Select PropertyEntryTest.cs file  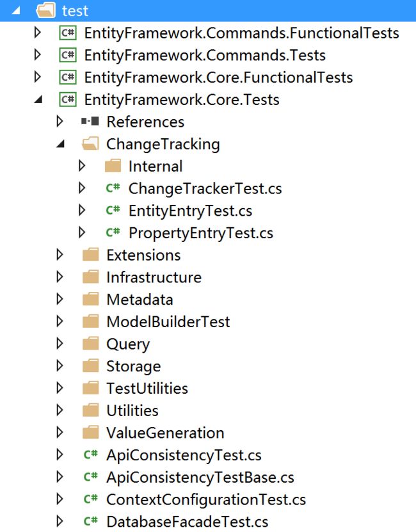[x=201, y=233]
